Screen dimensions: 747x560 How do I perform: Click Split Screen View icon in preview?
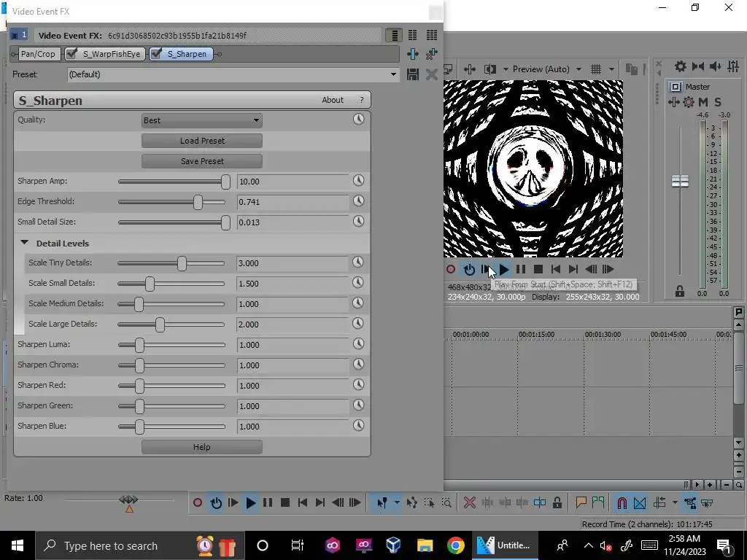pos(489,69)
